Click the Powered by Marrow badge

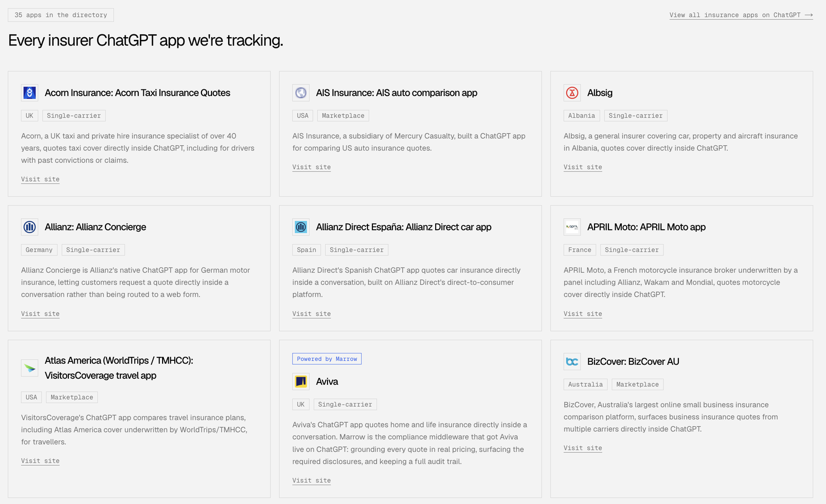pos(327,359)
